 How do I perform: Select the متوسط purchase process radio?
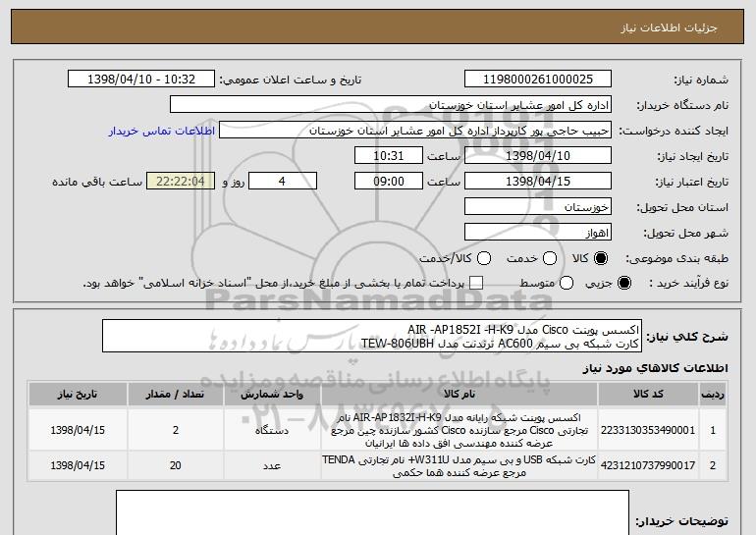567,284
